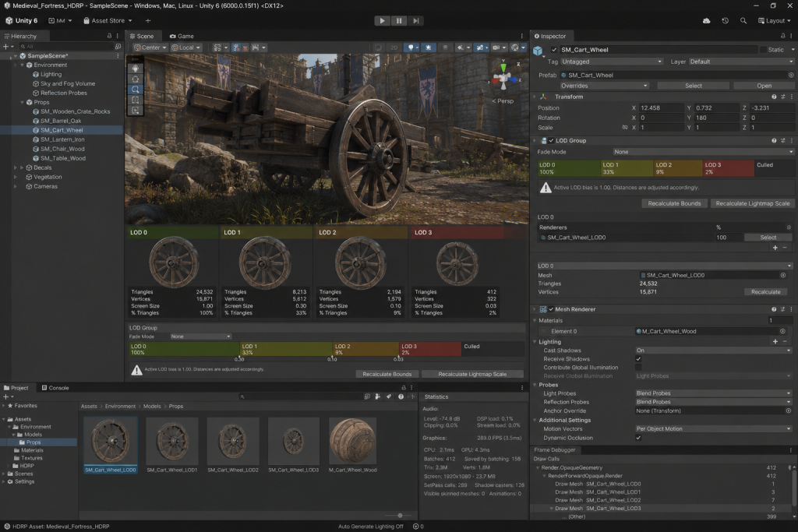This screenshot has height=532, width=798.
Task: Switch to the Project tab
Action: 16,388
